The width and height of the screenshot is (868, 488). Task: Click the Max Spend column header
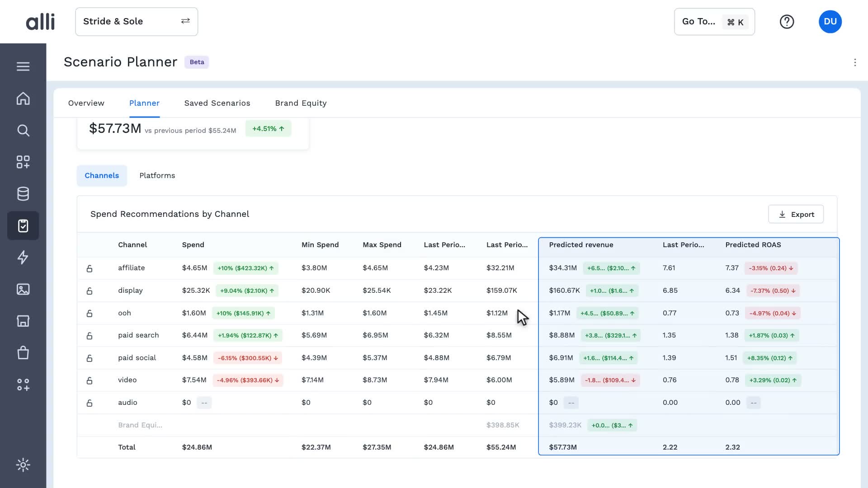point(382,244)
